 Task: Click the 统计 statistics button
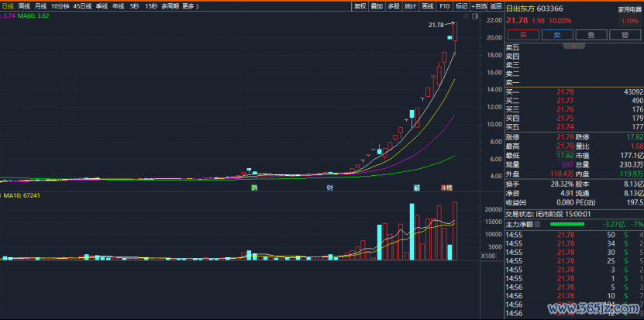click(411, 6)
